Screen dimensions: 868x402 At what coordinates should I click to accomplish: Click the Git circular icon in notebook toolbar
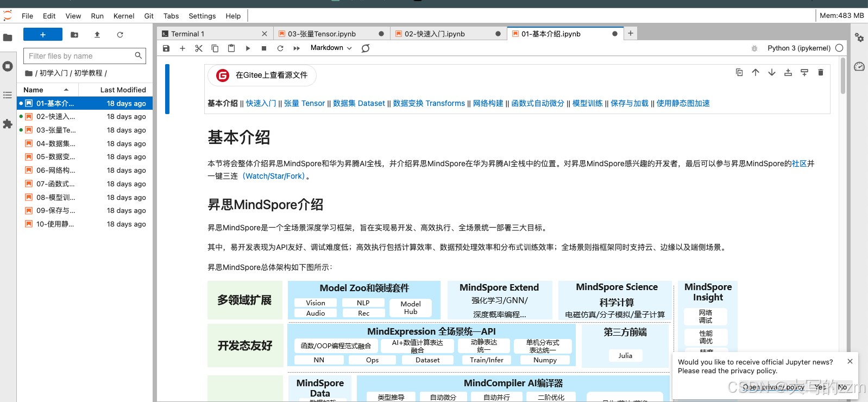pyautogui.click(x=366, y=48)
